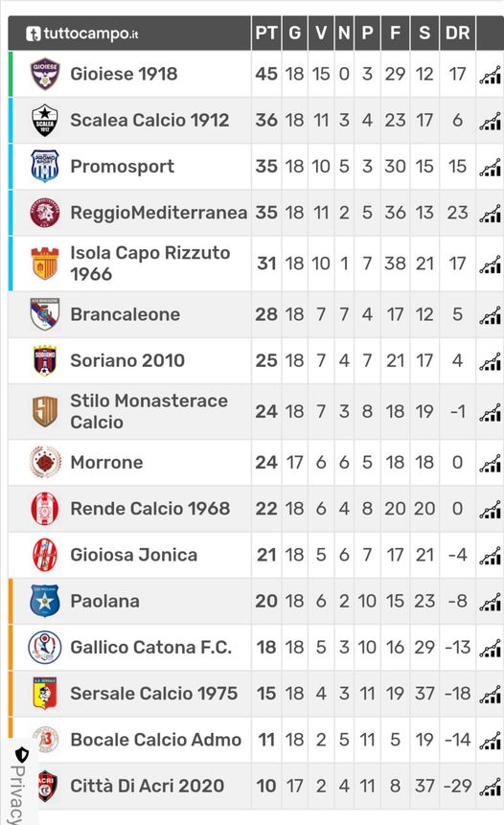The image size is (504, 825).
Task: Open the Soriano 2010 team page
Action: (x=127, y=360)
